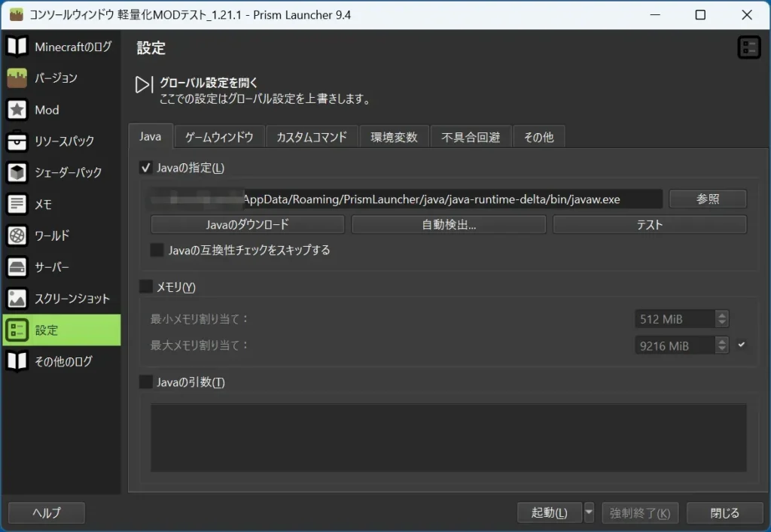Open the リソースパック icon in sidebar
The height and width of the screenshot is (532, 771).
click(x=17, y=141)
